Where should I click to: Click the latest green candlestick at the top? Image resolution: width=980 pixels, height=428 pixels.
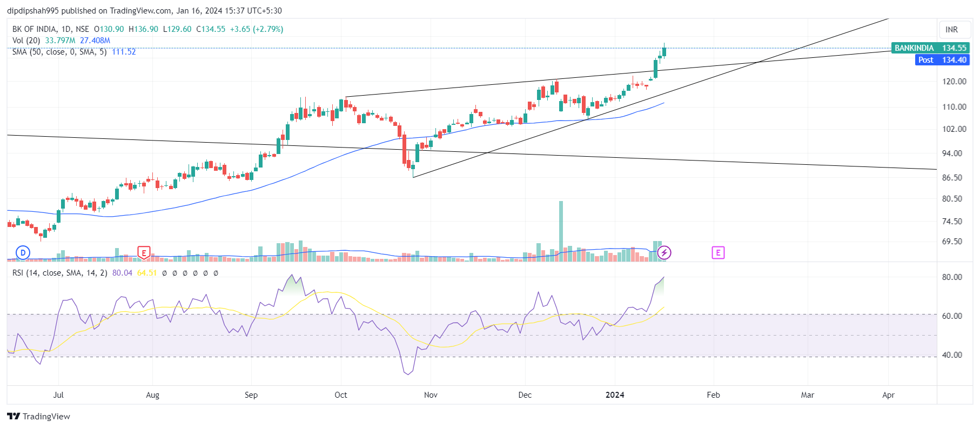[x=664, y=51]
